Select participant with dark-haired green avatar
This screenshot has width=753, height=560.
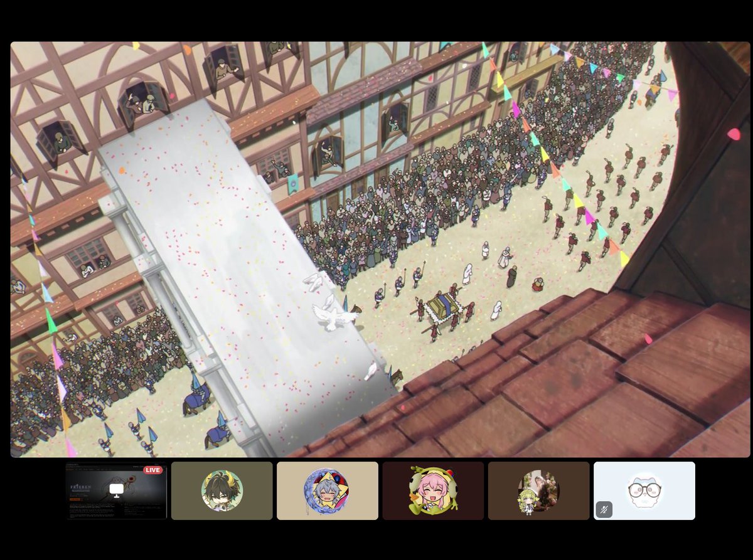[222, 491]
